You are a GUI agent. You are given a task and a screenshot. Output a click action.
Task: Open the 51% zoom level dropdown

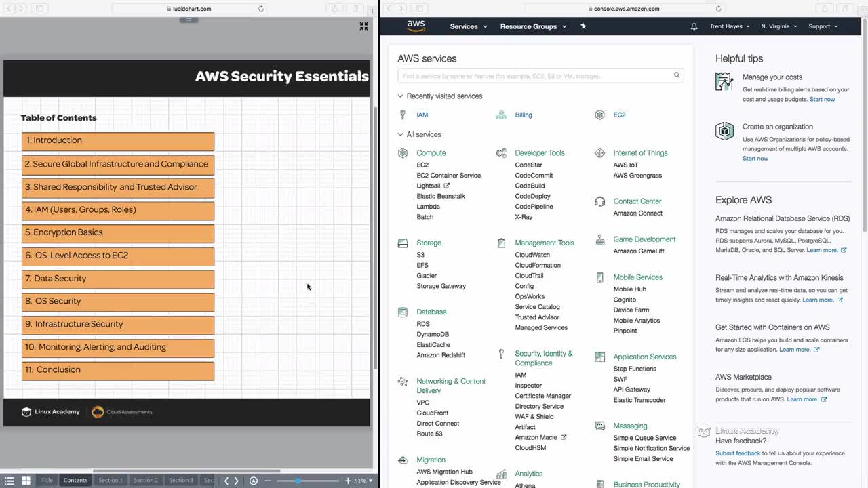(363, 481)
